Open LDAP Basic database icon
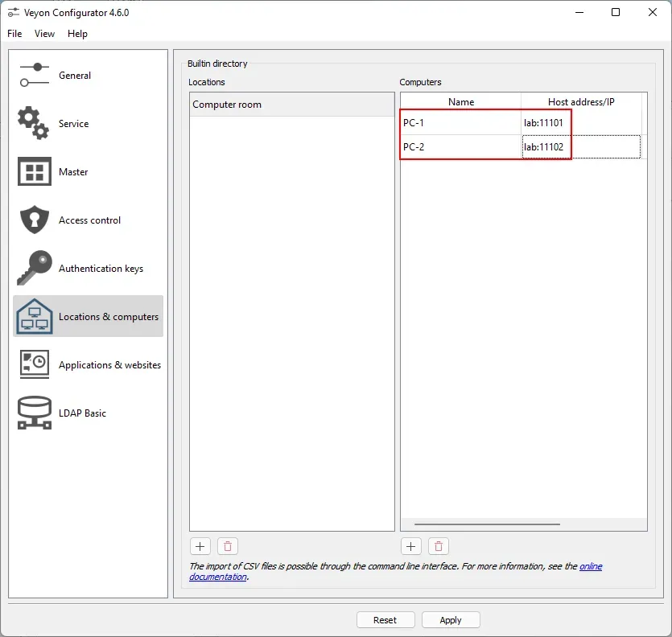The height and width of the screenshot is (637, 672). pos(35,413)
